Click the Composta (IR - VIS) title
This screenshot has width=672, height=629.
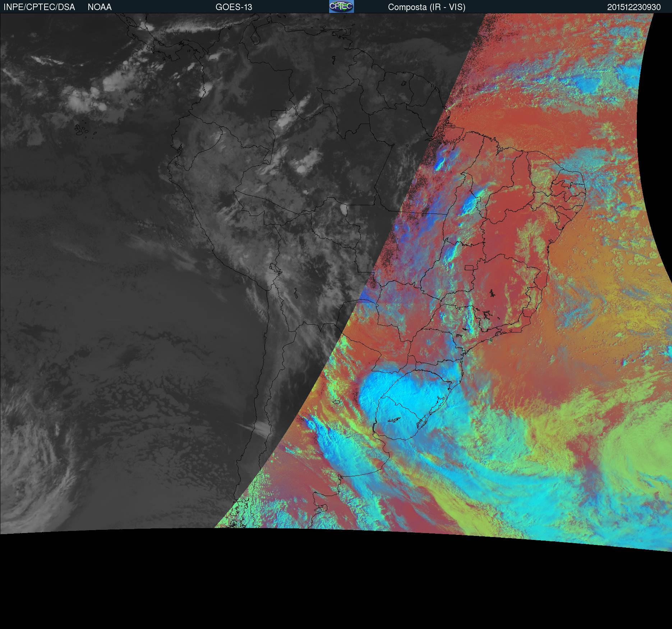click(x=427, y=7)
